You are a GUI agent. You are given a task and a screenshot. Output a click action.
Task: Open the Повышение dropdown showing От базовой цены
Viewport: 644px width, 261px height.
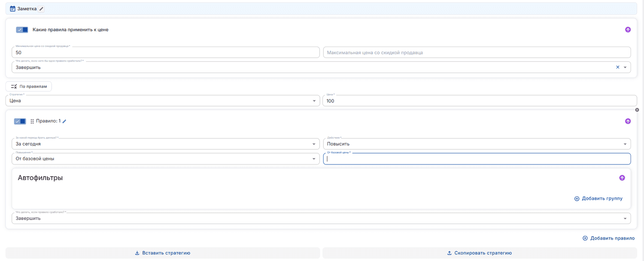tap(166, 159)
